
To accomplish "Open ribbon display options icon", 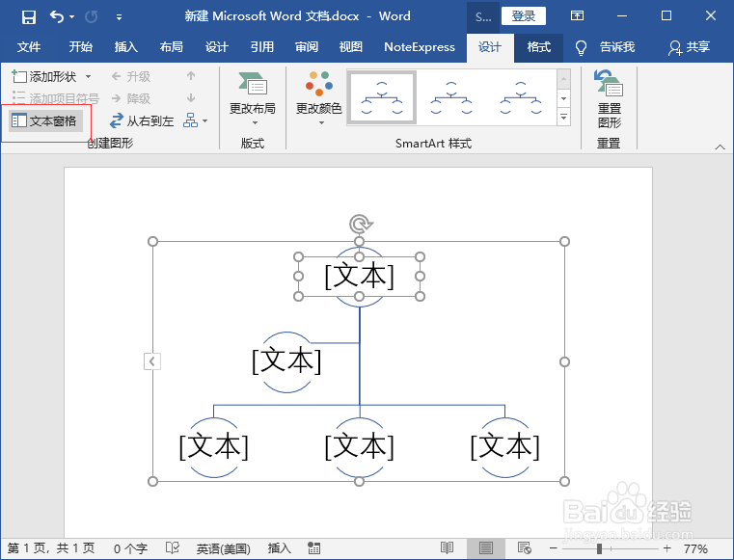I will tap(577, 16).
